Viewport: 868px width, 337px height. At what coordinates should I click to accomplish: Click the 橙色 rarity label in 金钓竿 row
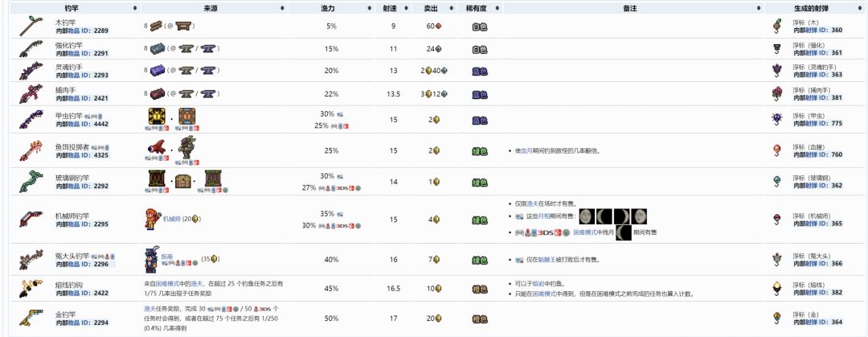tap(479, 319)
